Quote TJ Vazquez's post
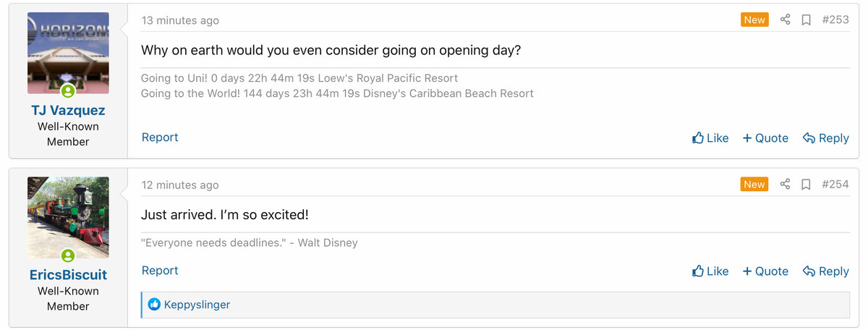Screen dimensions: 868x330 pos(765,137)
